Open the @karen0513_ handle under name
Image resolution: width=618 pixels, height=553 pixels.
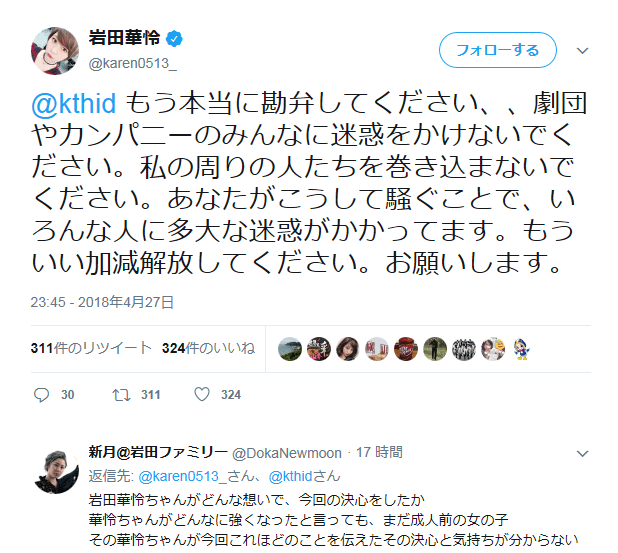pyautogui.click(x=133, y=63)
